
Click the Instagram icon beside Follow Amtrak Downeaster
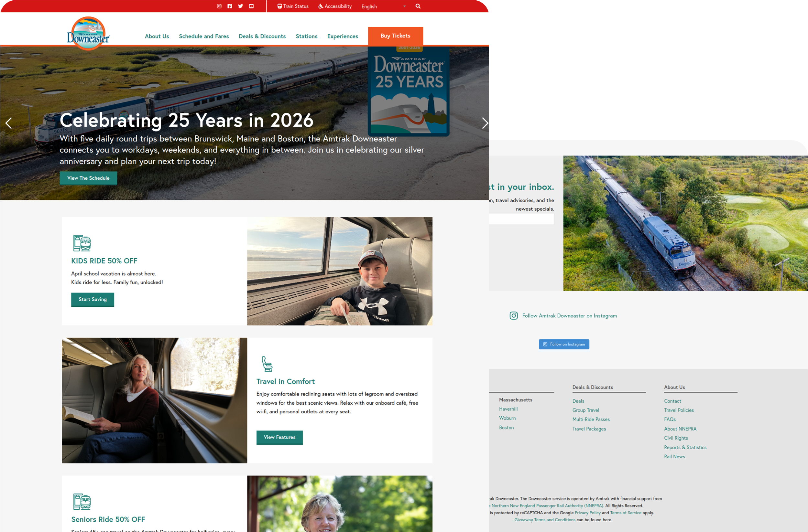pos(514,315)
